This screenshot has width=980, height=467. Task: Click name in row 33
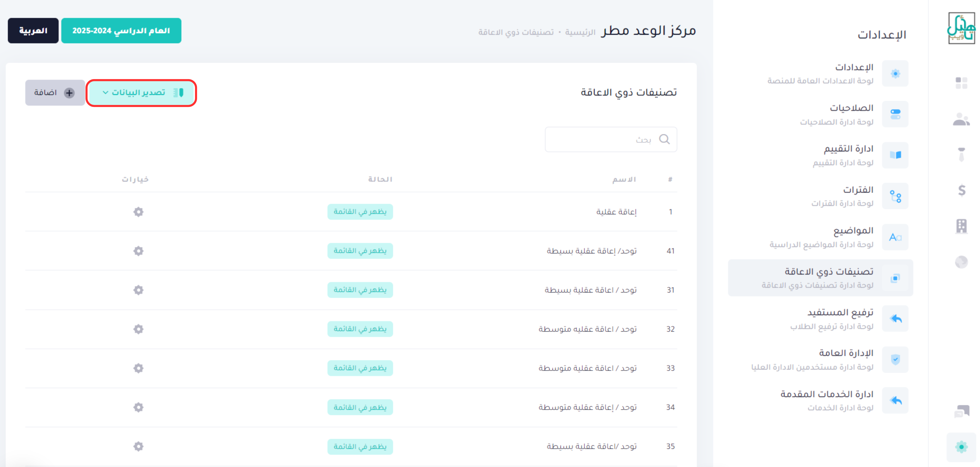(587, 368)
